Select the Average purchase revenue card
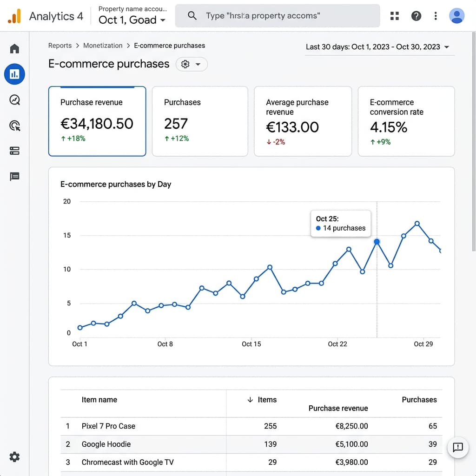Screen dimensions: 476x476 coord(303,121)
